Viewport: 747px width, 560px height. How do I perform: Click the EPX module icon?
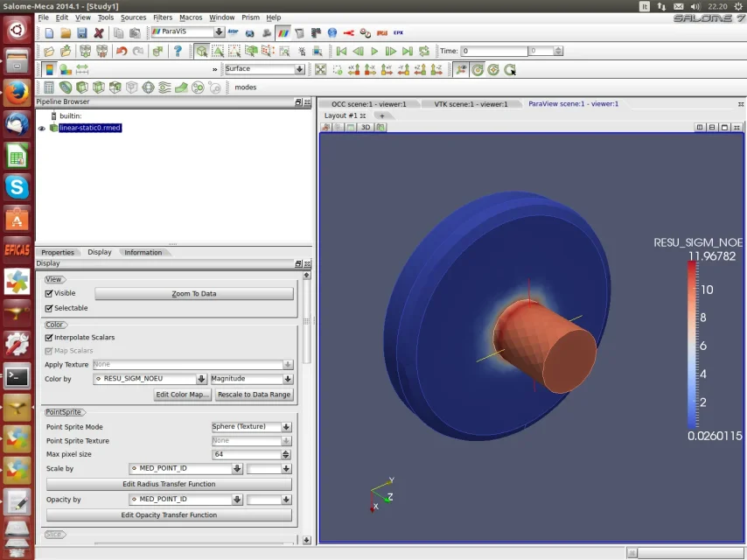pos(398,32)
